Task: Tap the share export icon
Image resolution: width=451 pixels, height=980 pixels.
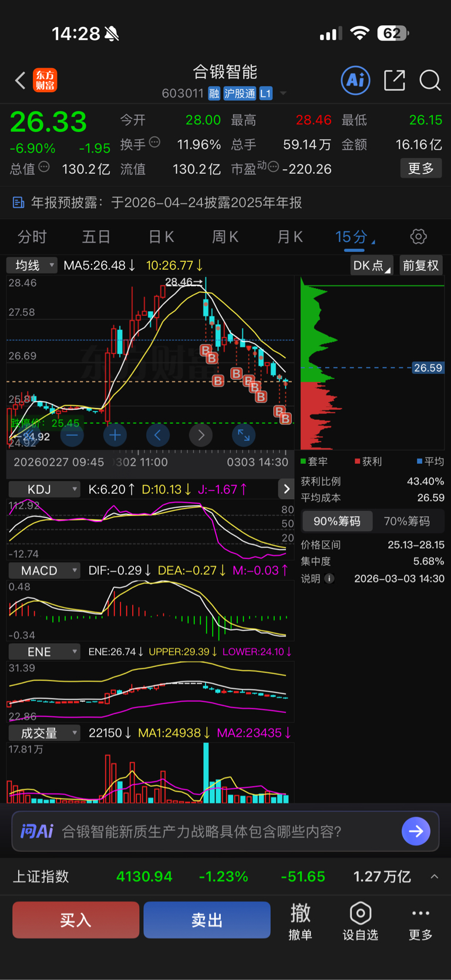Action: click(x=395, y=80)
